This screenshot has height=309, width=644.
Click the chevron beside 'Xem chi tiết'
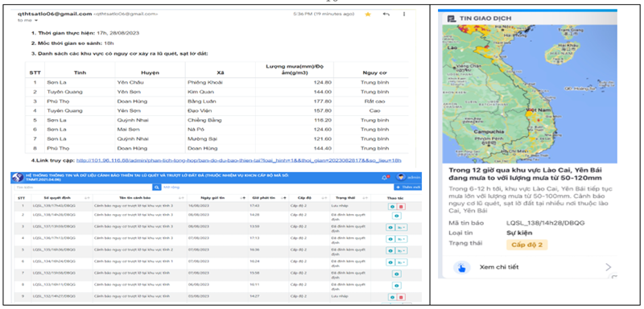(x=609, y=267)
